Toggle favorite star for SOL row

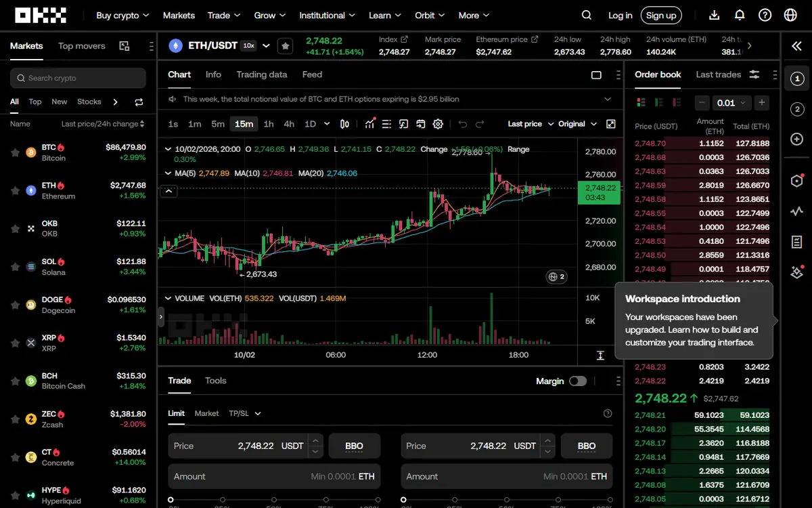point(15,267)
